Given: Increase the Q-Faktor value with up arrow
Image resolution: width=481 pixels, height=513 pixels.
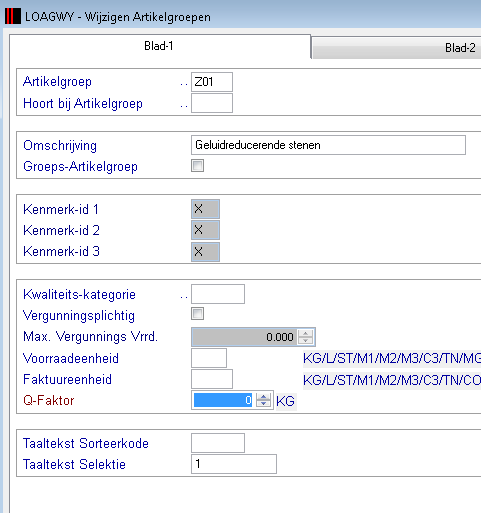Looking at the screenshot, I should [263, 397].
